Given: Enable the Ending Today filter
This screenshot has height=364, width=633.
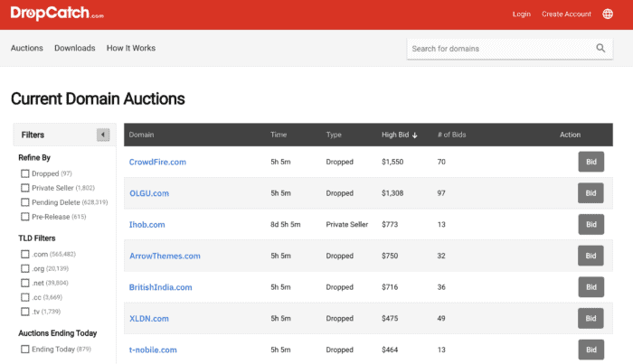Looking at the screenshot, I should click(25, 349).
